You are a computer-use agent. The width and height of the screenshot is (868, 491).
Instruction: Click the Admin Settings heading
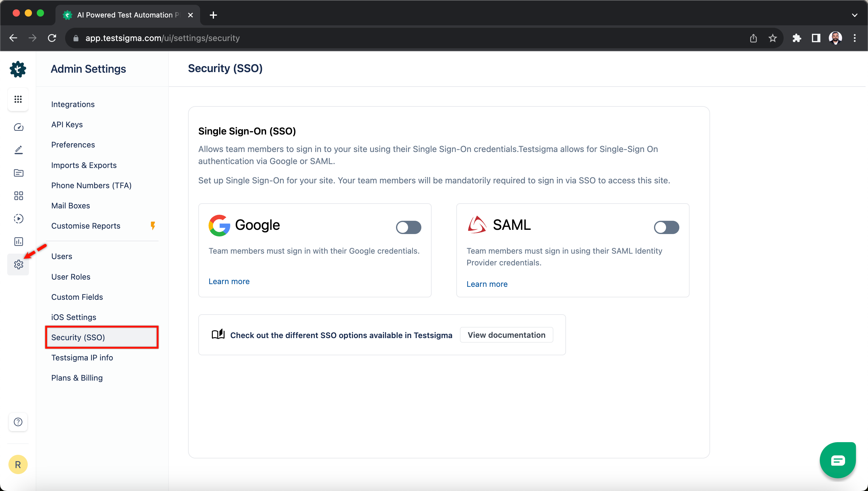pyautogui.click(x=88, y=69)
